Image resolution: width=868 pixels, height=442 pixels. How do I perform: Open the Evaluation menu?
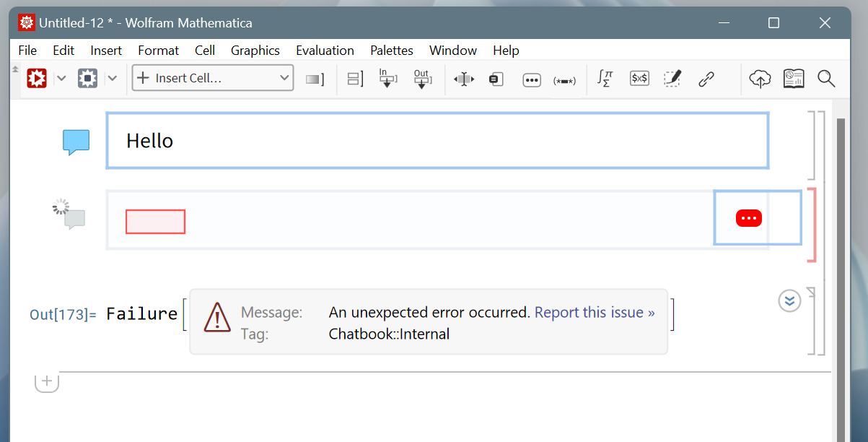325,50
